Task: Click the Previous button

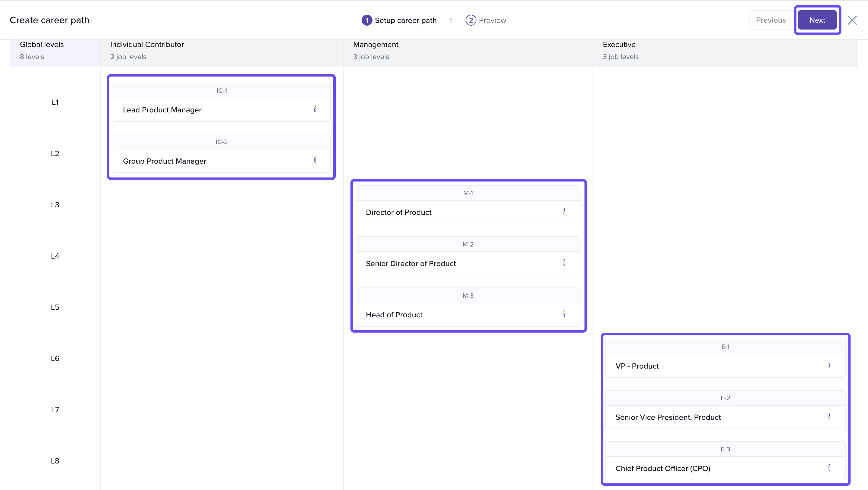Action: coord(770,20)
